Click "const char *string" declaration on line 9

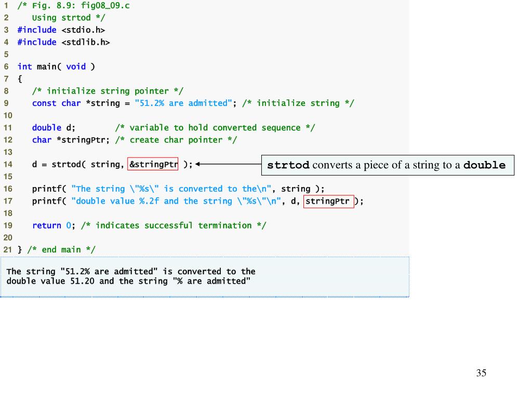pyautogui.click(x=76, y=103)
